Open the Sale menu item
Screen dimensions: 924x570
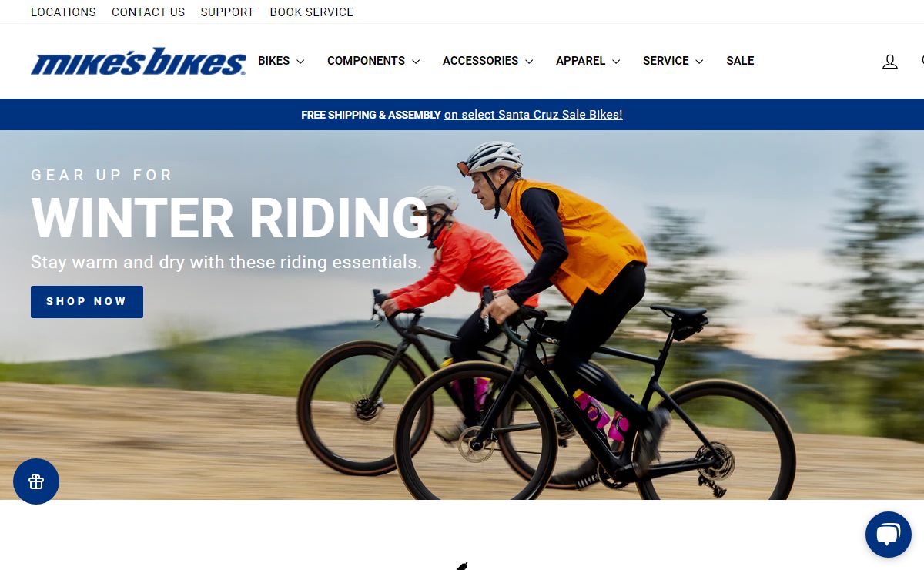click(x=740, y=61)
